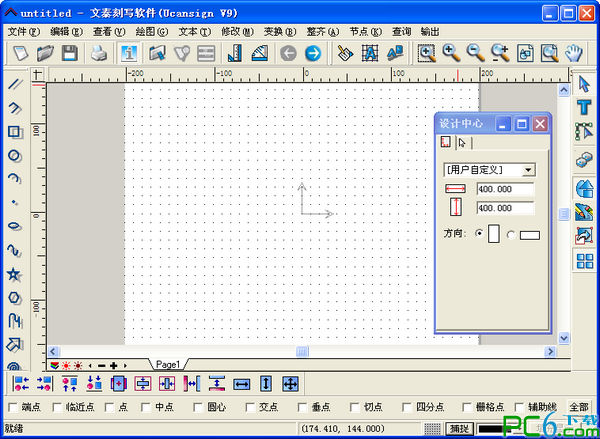Click the 全部 button
The image size is (600, 439).
[579, 408]
